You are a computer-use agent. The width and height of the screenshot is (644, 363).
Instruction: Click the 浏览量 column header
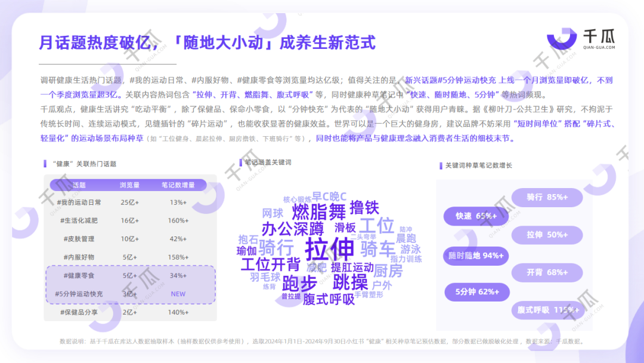(x=129, y=185)
